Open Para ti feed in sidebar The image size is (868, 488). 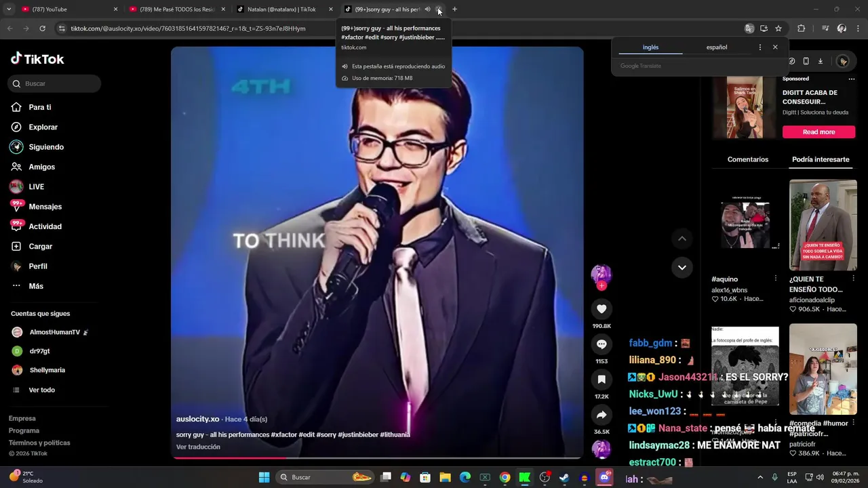39,107
